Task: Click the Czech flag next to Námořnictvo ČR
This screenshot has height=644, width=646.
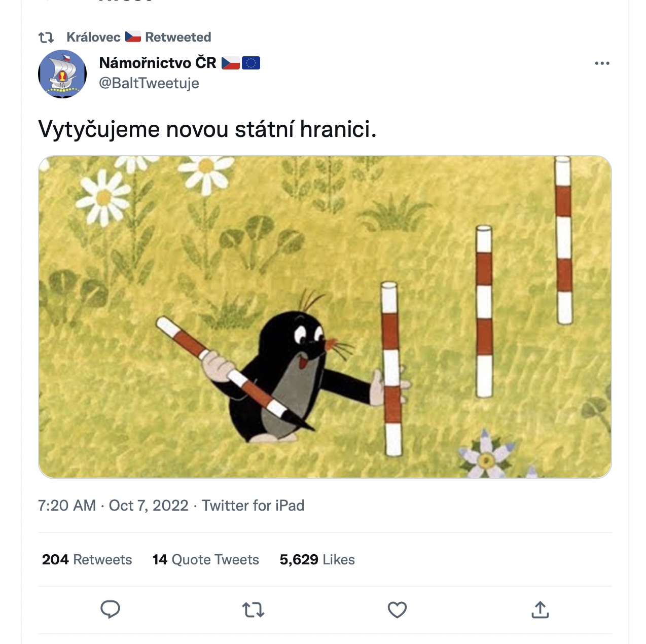Action: (x=231, y=63)
